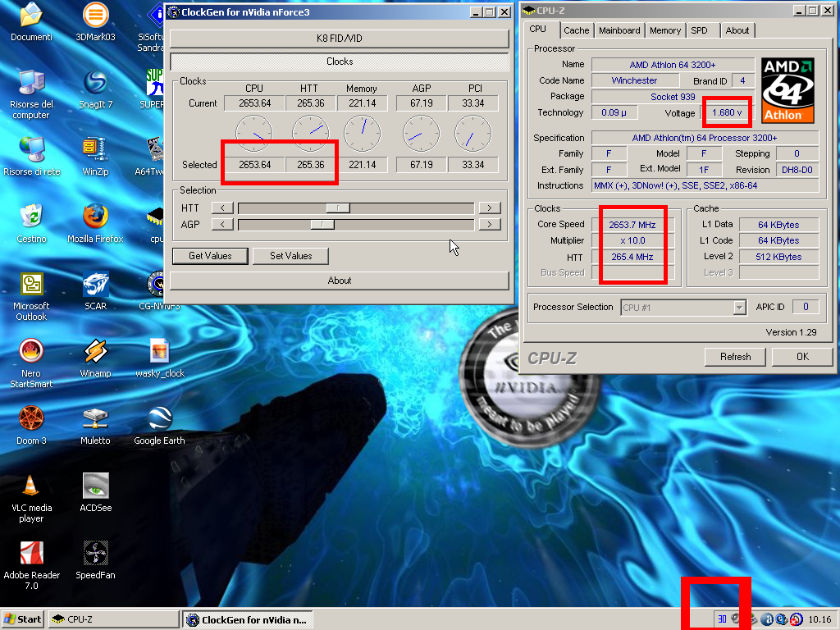Click Refresh in CPU-Z

(735, 357)
